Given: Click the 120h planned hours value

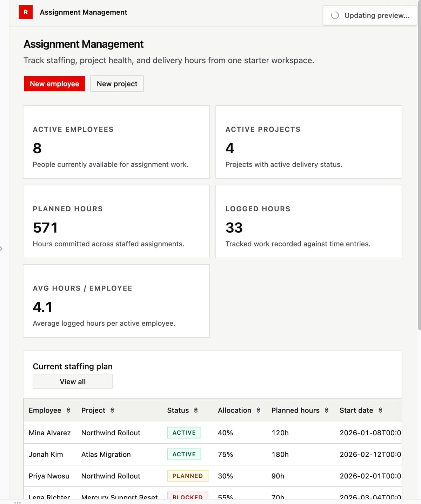Looking at the screenshot, I should click(x=280, y=433).
